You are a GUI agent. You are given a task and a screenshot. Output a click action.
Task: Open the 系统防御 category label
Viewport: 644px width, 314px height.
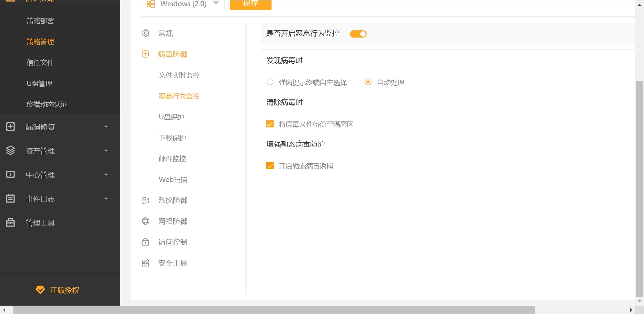click(173, 201)
